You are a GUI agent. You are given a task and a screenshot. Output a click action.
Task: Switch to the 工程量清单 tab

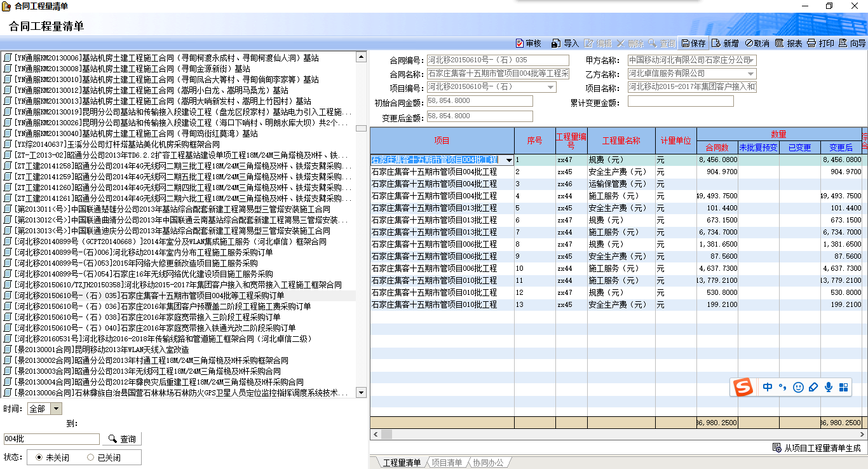(x=402, y=463)
